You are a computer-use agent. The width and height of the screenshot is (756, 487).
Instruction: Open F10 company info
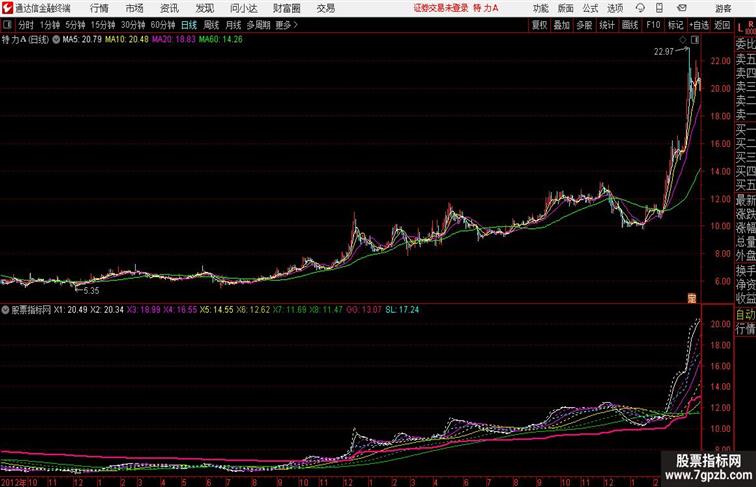tap(653, 25)
